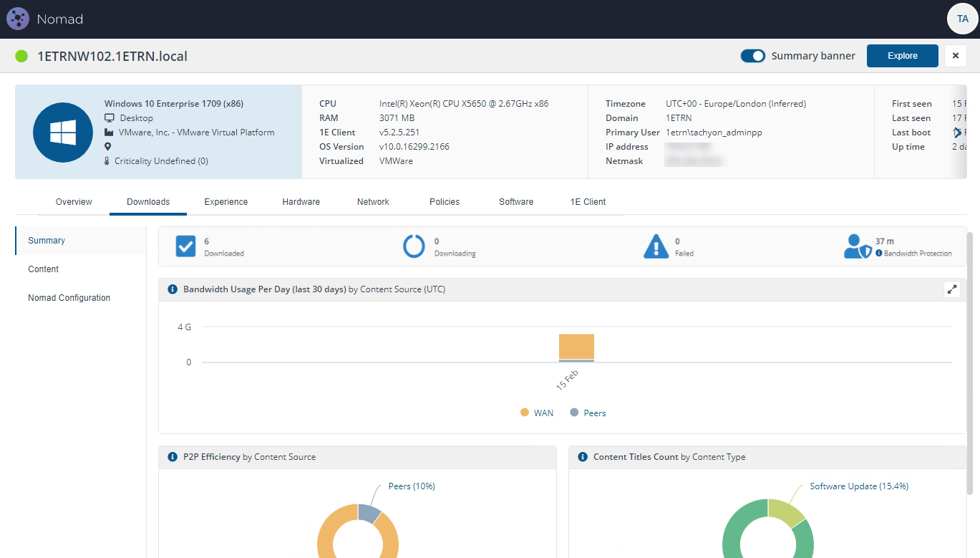Click the Failed warning triangle icon
980x558 pixels.
coord(656,246)
